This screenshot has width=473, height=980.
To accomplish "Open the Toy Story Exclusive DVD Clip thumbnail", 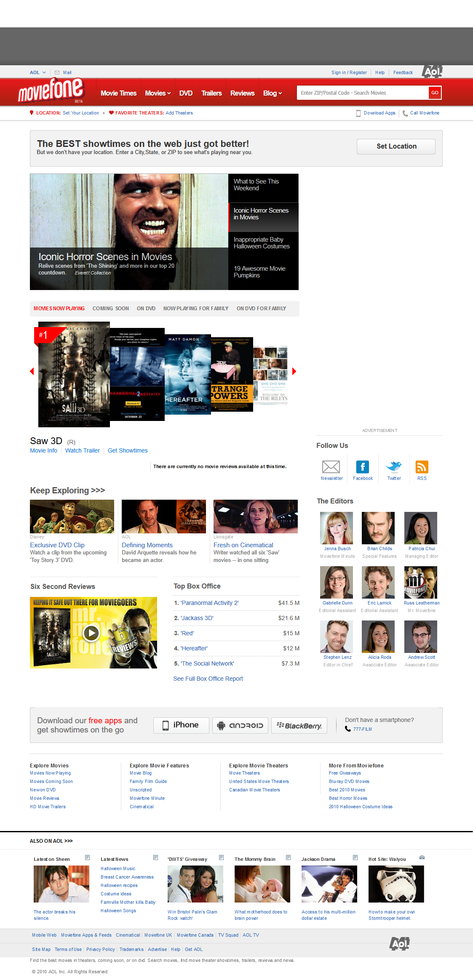I will click(x=72, y=517).
